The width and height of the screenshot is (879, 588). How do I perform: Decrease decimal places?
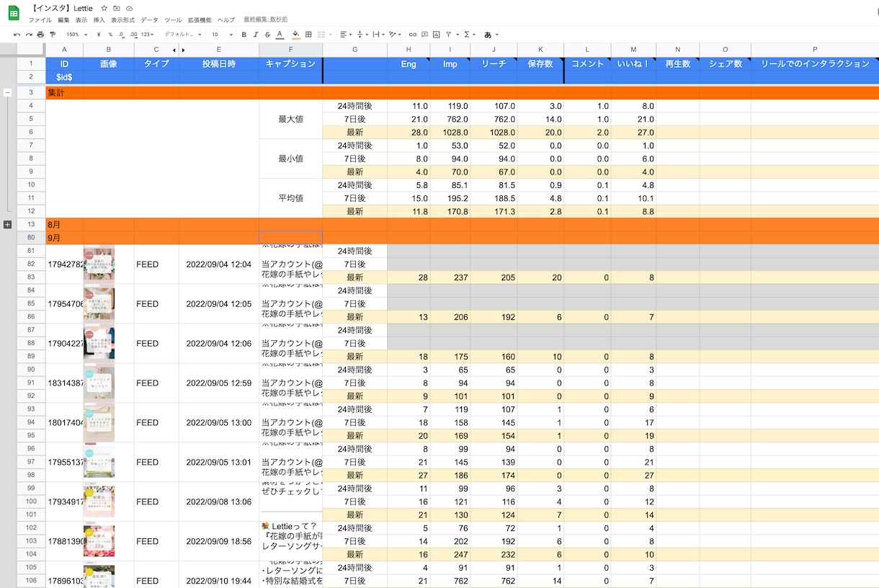pos(121,34)
